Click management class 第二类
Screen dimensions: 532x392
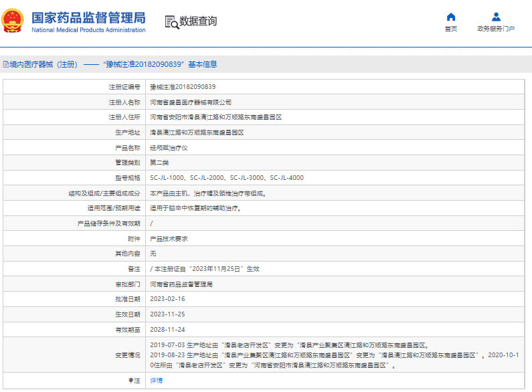pyautogui.click(x=159, y=163)
